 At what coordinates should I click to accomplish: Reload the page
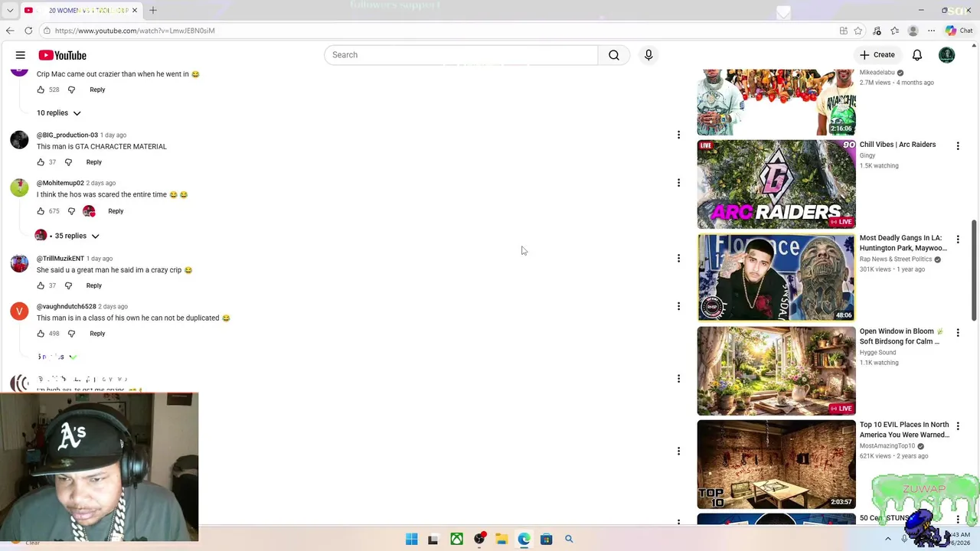[28, 31]
